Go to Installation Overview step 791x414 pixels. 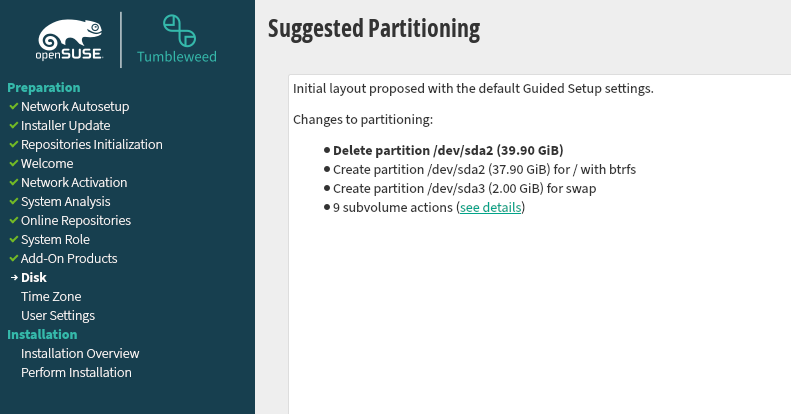pos(80,353)
